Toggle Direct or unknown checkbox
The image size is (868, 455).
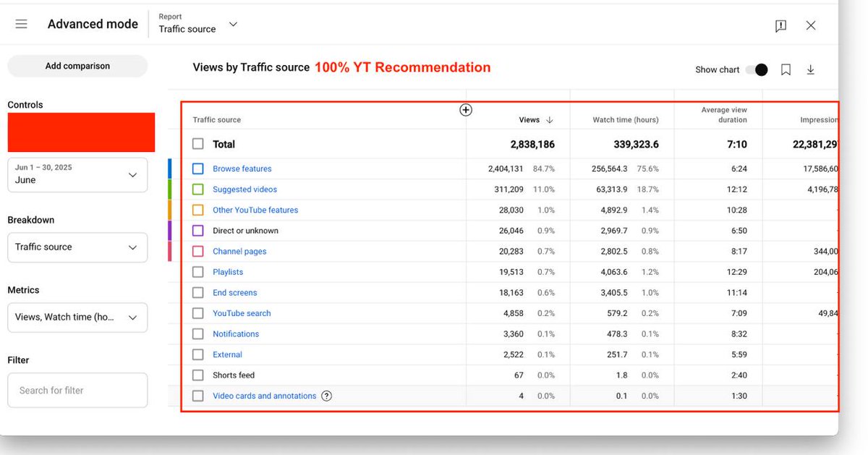pos(198,231)
